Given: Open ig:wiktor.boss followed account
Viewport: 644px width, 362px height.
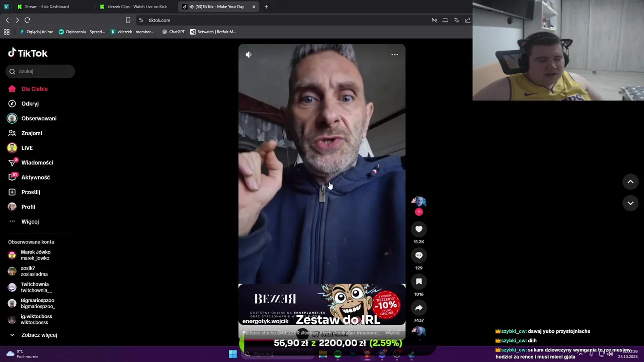Looking at the screenshot, I should pyautogui.click(x=30, y=320).
